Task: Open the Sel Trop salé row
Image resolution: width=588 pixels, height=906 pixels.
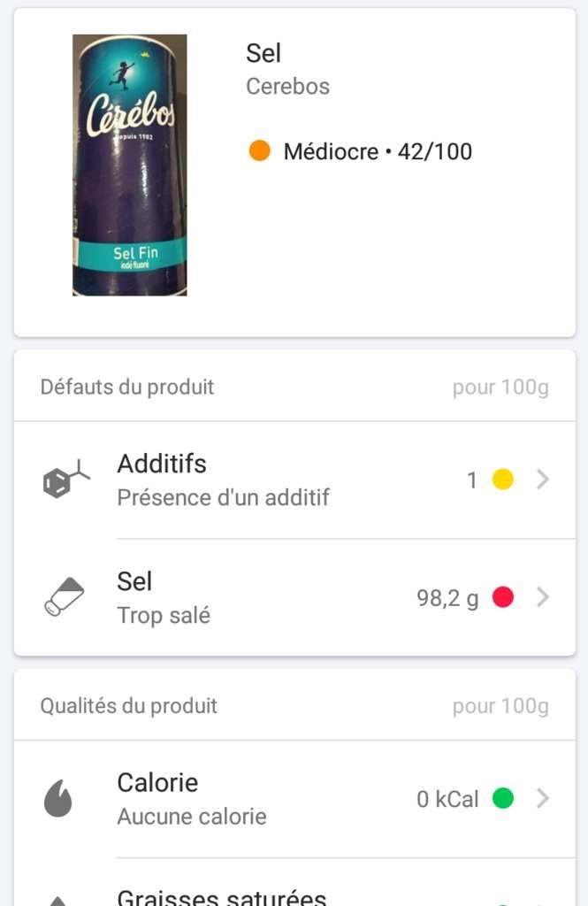Action: [294, 597]
